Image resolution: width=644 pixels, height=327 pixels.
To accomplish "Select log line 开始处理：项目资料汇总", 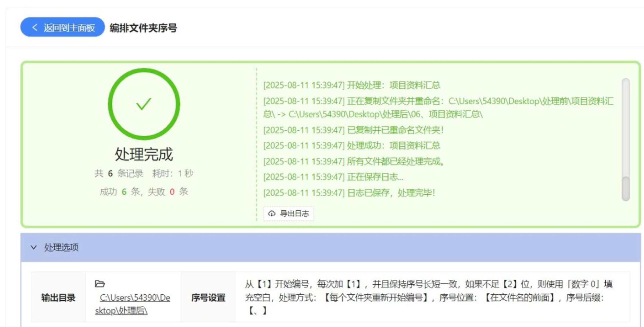I will 352,85.
